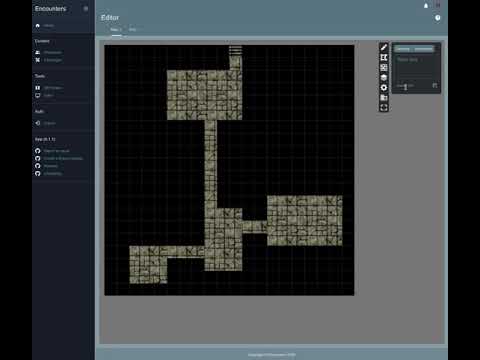
Task: Switch to the second tab under Editor
Action: coord(132,30)
